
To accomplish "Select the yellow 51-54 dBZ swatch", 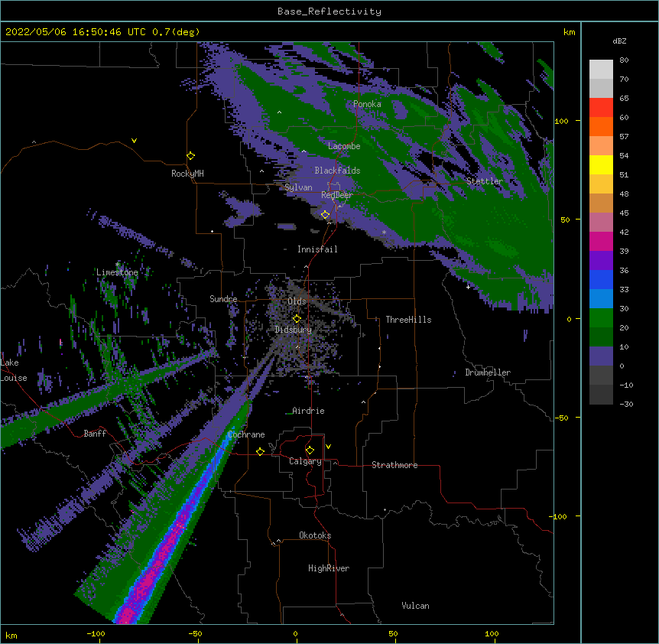I will (601, 164).
